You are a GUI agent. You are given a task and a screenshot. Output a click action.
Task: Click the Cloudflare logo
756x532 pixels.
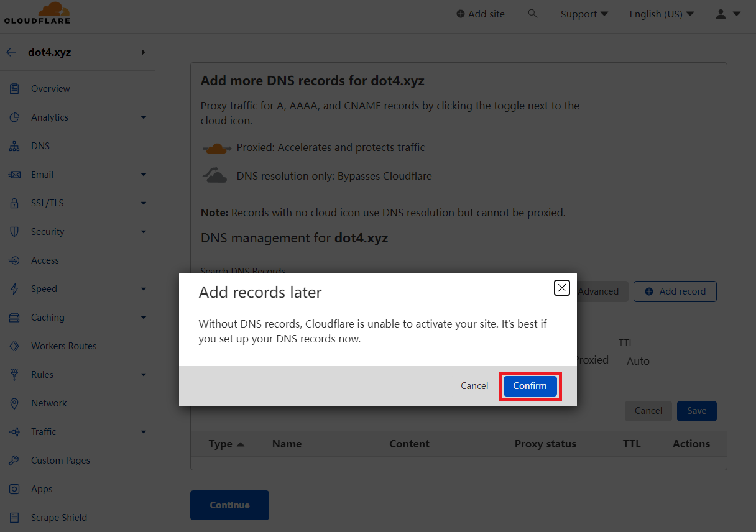(37, 13)
